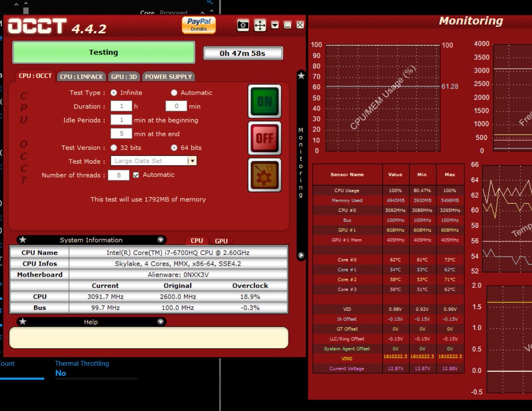
Task: Click star icon atop Monitoring side strip
Action: coord(301,75)
